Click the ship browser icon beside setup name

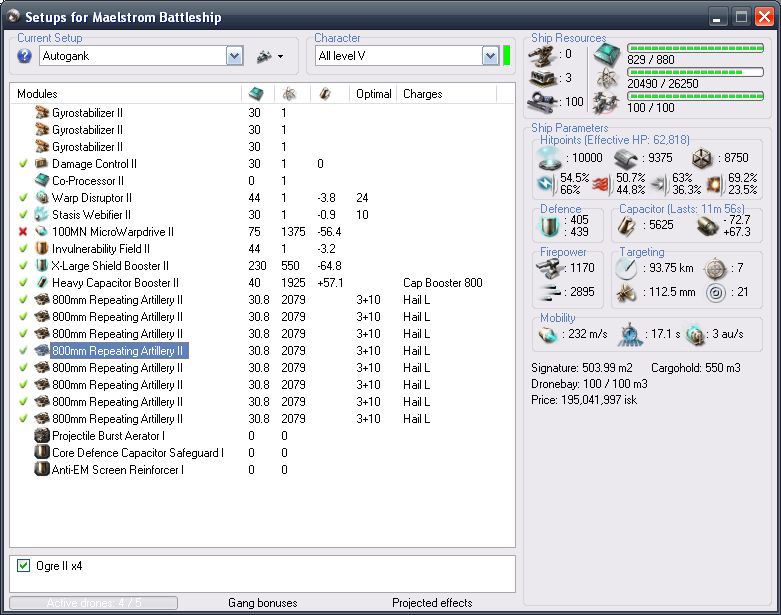(264, 56)
